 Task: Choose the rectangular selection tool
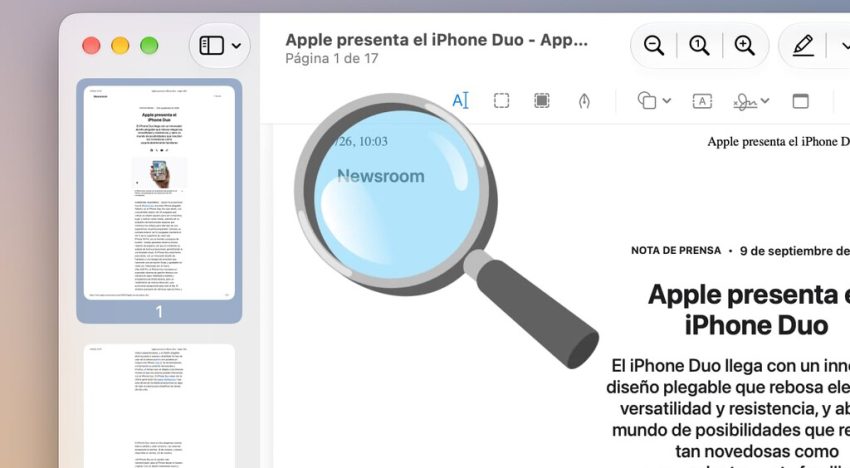501,100
